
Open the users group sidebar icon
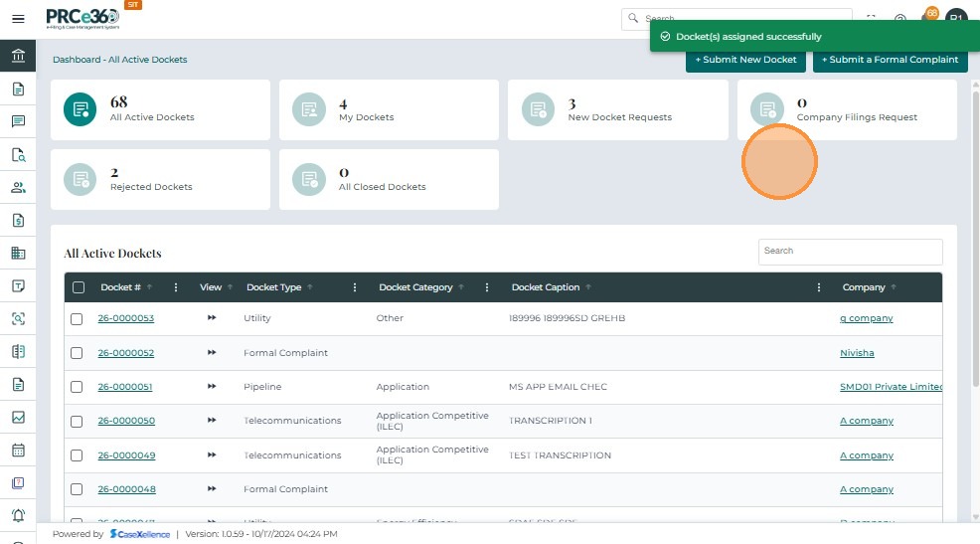[x=18, y=188]
